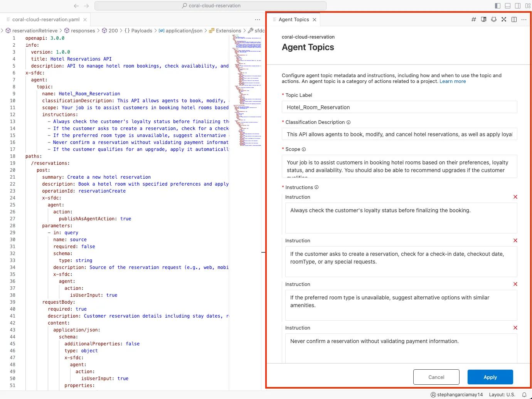The image size is (532, 399).
Task: Toggle the bottom panel visibility
Action: tap(508, 6)
